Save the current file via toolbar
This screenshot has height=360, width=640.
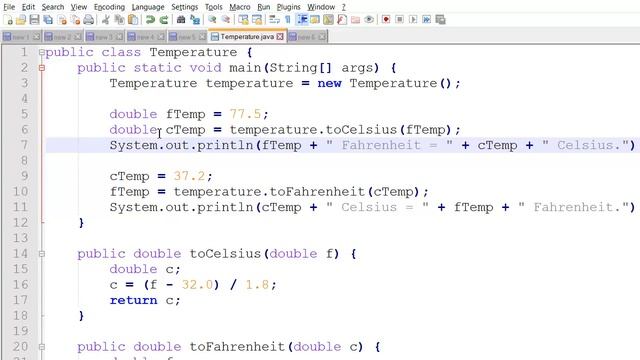pos(35,20)
